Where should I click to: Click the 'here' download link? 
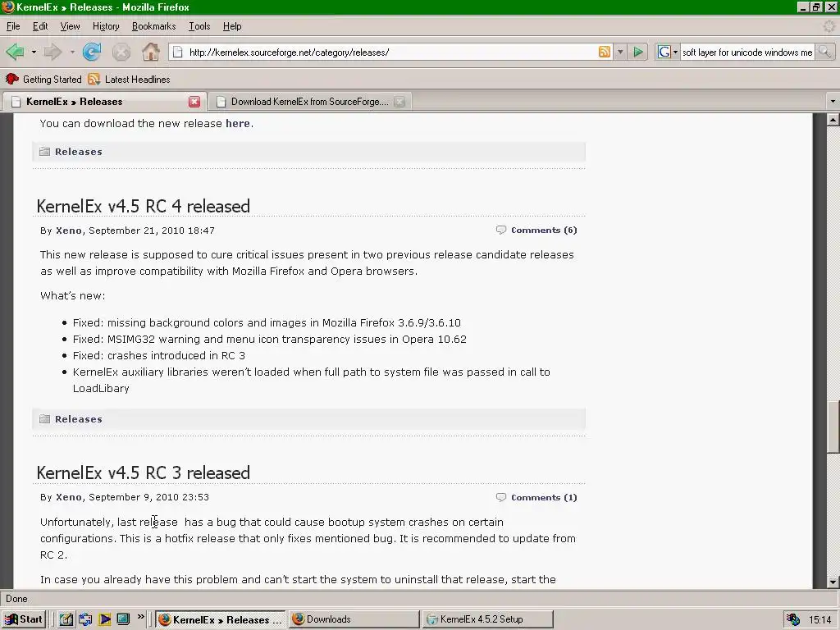click(237, 123)
